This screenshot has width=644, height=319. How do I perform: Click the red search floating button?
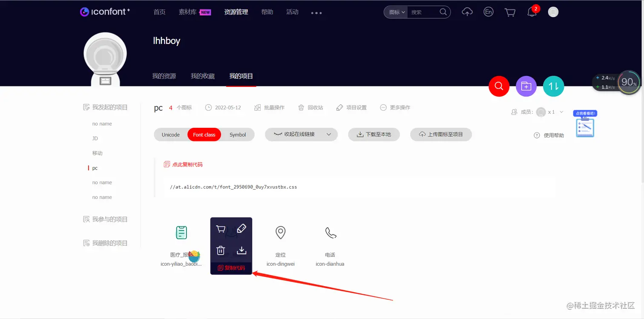499,86
